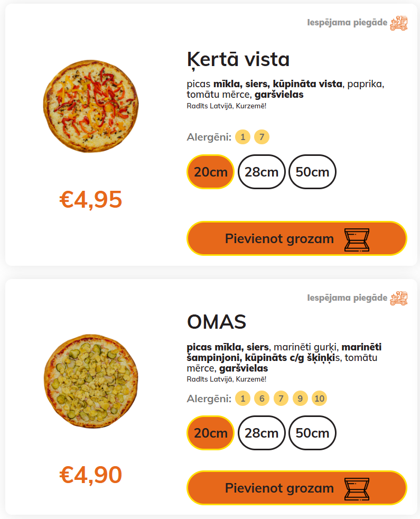Click allergen 6 badge for OMAS pizza
Screen dimensions: 420x519
[262, 398]
